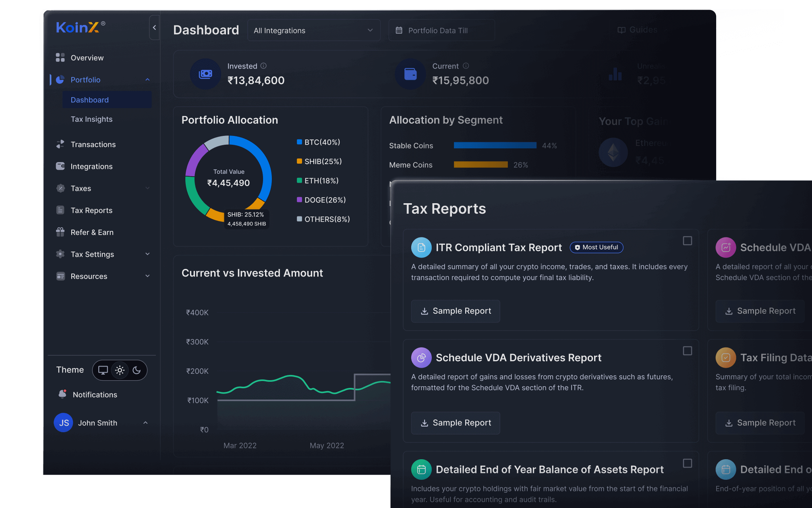Select the Transactions sidebar icon
Screen dimensions: 812x508
point(60,144)
